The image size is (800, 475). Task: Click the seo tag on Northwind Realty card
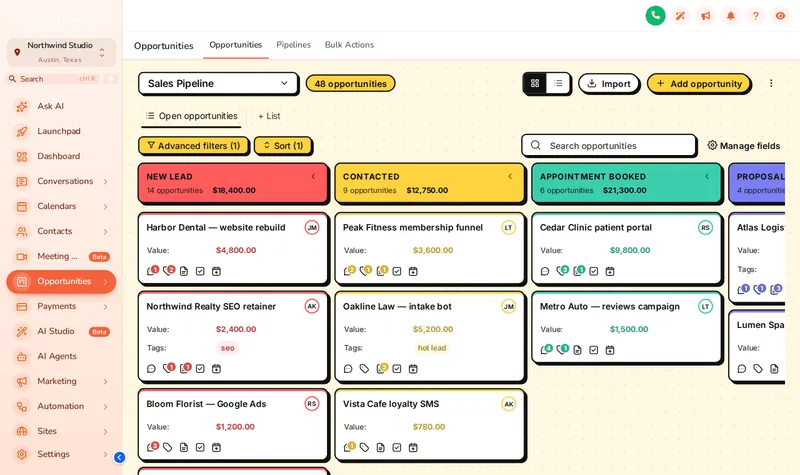[228, 348]
